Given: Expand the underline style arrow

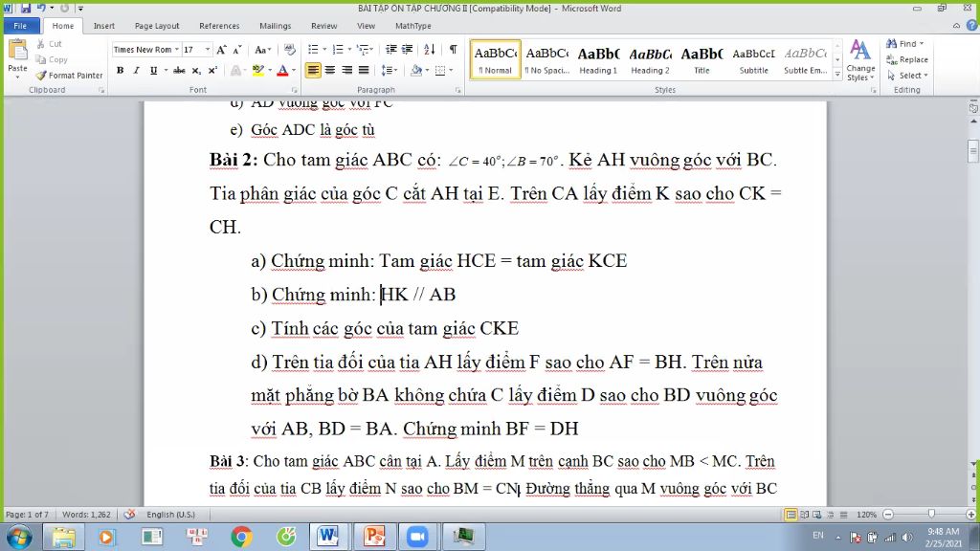Looking at the screenshot, I should [166, 71].
